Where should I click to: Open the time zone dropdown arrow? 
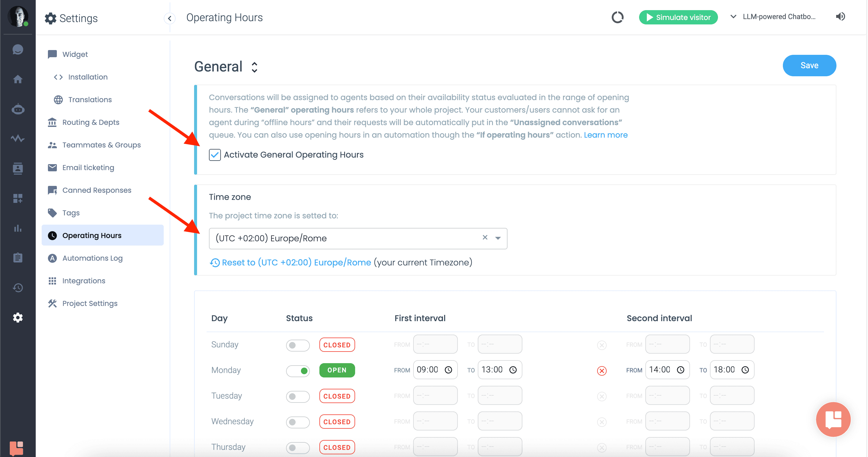498,238
